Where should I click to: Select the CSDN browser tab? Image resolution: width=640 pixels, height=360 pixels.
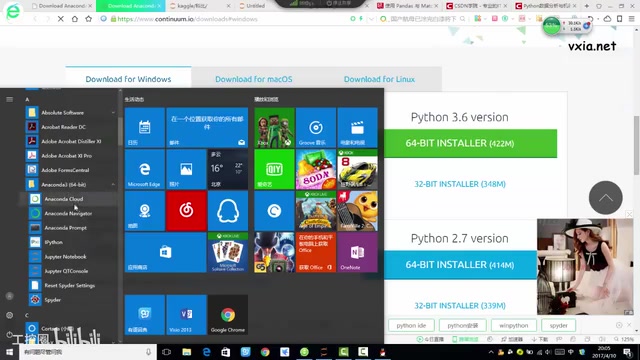476,6
